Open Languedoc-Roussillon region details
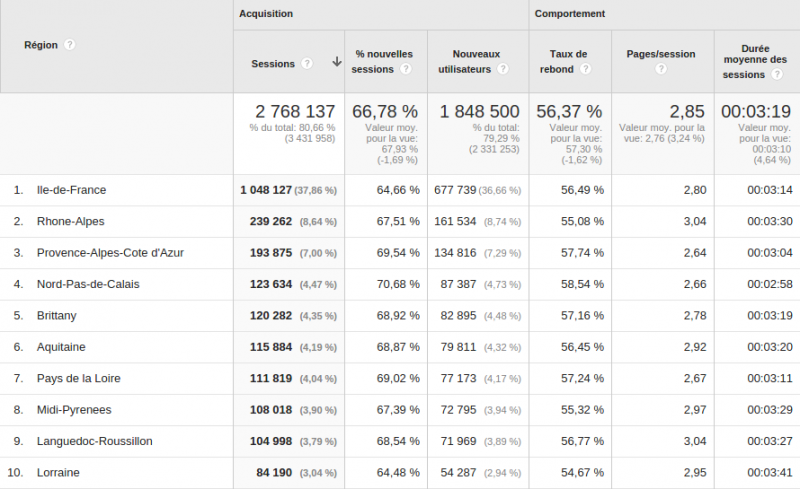Screen dimensions: 800x489 [x=94, y=441]
